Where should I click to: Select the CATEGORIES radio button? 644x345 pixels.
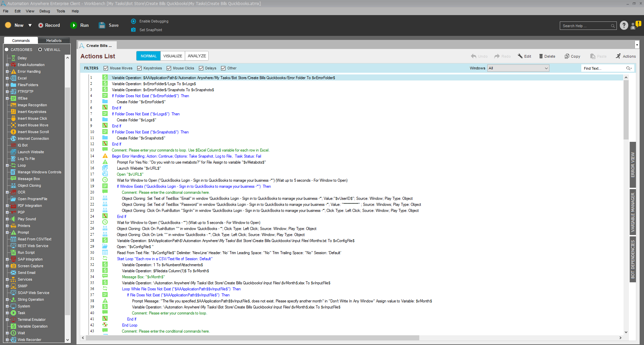click(x=6, y=50)
